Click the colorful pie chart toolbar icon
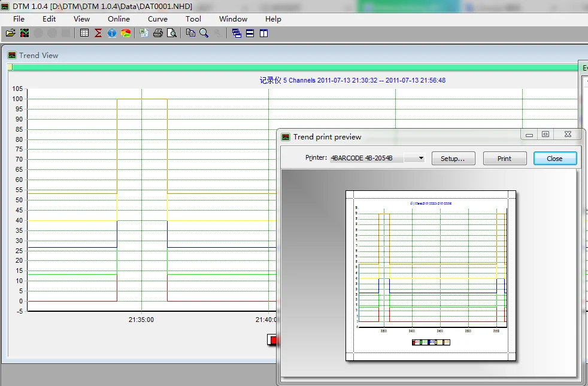The image size is (588, 386). 126,33
